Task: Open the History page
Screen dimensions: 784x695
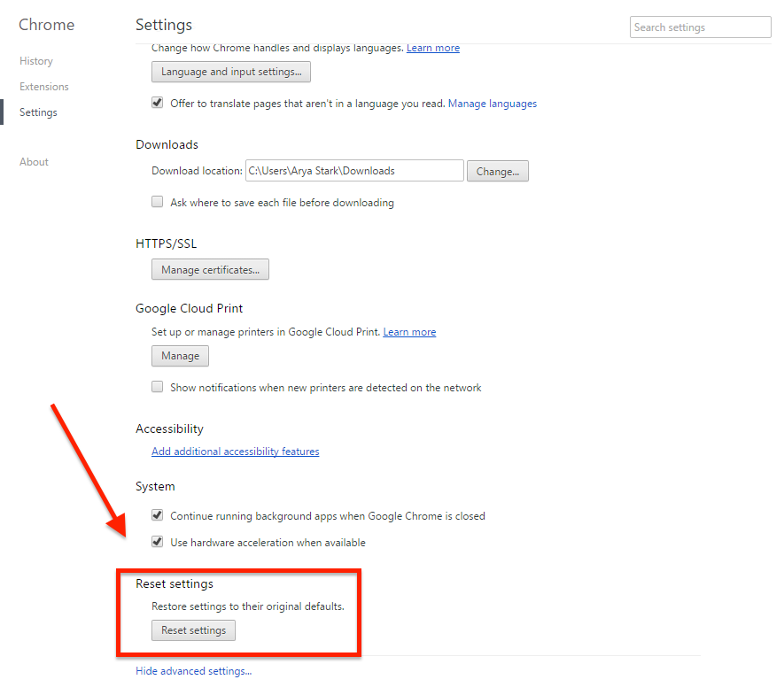Action: (x=35, y=60)
